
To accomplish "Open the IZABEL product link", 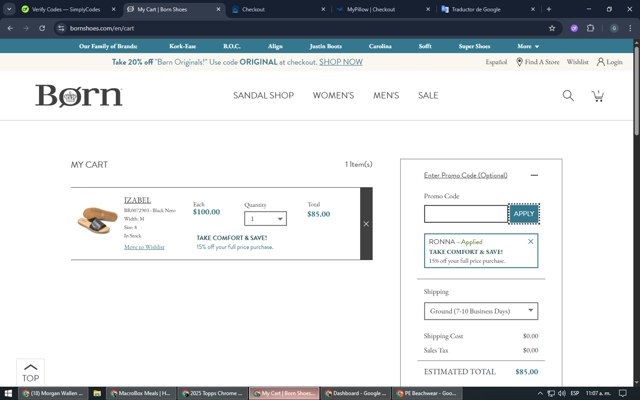I will [x=137, y=200].
